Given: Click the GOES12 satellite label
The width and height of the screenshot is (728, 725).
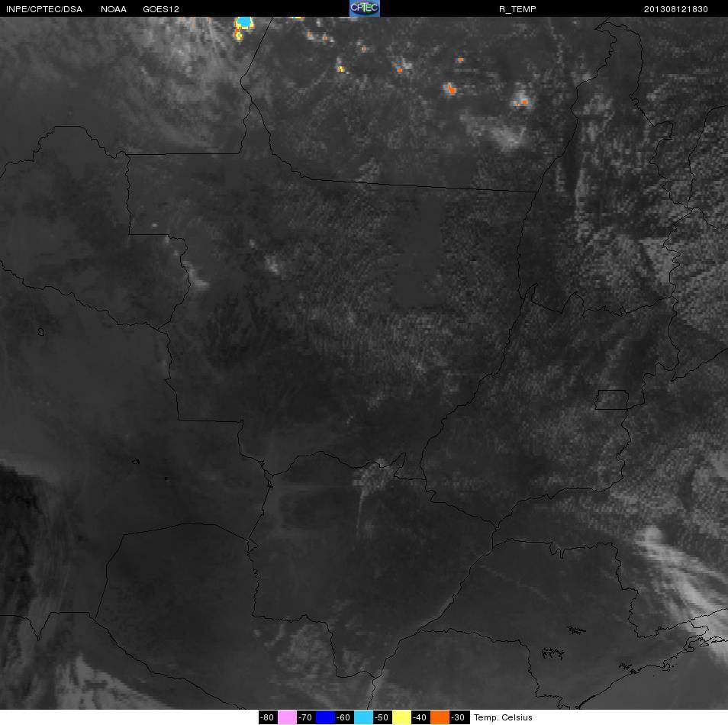Looking at the screenshot, I should 161,9.
